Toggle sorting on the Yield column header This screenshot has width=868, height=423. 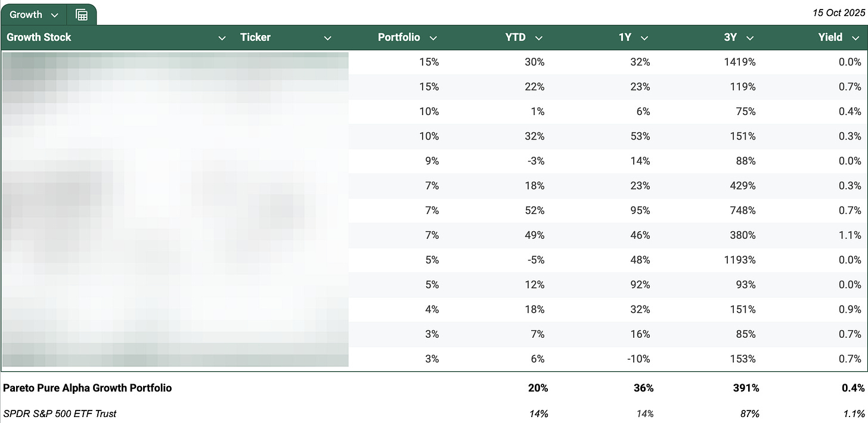point(830,37)
